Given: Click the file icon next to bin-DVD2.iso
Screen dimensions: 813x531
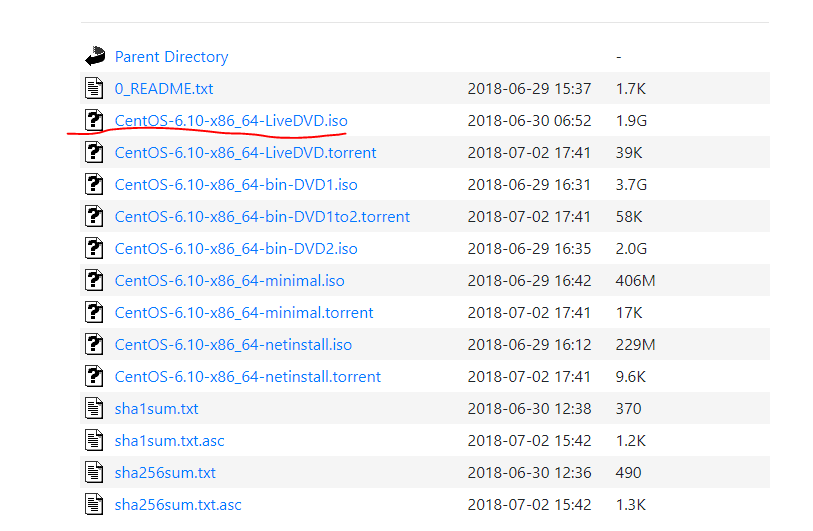Looking at the screenshot, I should (94, 248).
